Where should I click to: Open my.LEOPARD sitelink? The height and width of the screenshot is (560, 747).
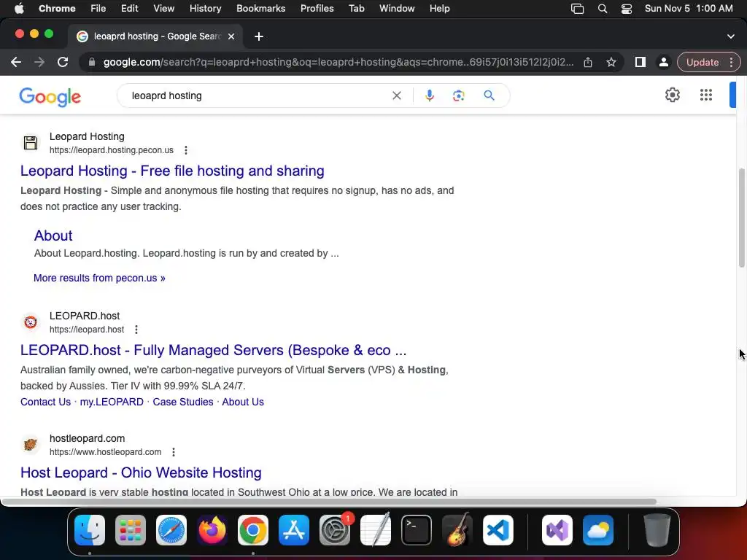(x=112, y=402)
